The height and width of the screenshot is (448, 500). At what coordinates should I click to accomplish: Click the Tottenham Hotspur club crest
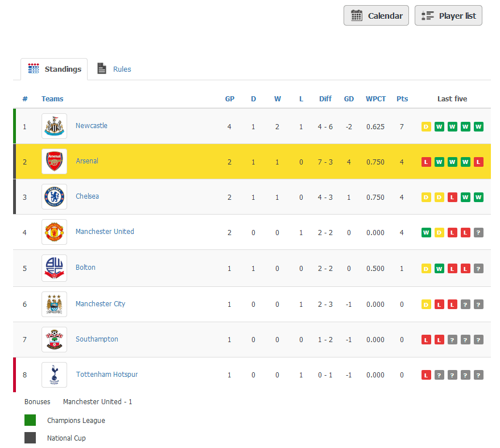(54, 375)
